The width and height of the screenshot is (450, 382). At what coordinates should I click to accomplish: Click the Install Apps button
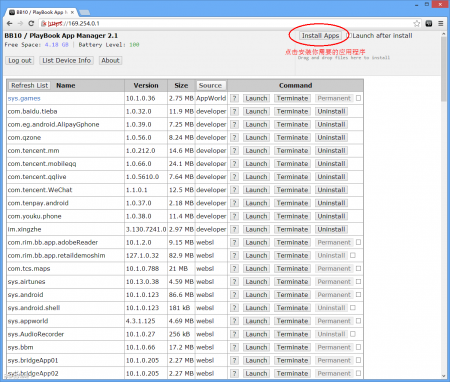pos(320,35)
